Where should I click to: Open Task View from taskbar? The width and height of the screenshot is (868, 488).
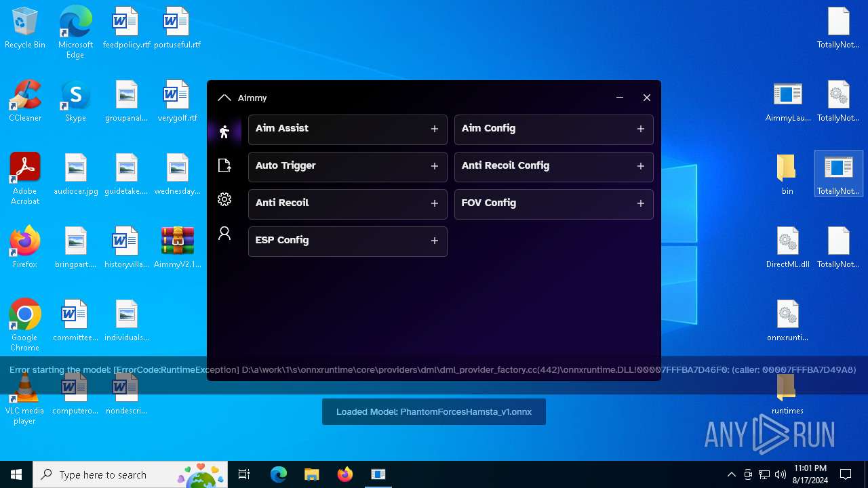point(244,474)
